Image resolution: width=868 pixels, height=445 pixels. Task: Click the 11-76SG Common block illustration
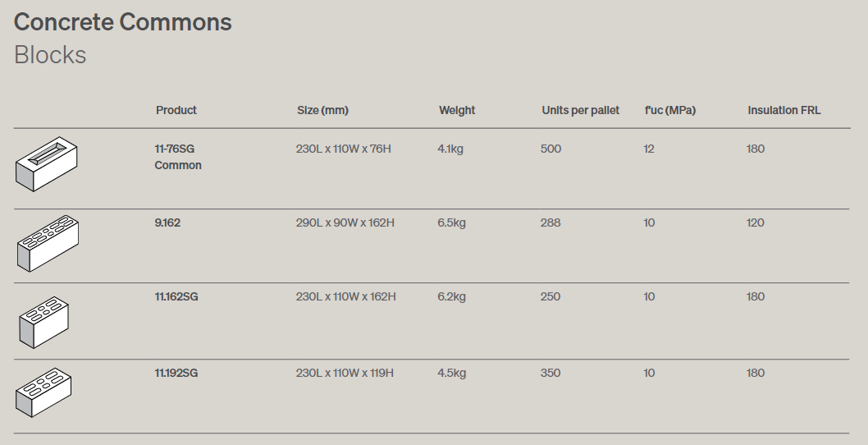tap(47, 164)
